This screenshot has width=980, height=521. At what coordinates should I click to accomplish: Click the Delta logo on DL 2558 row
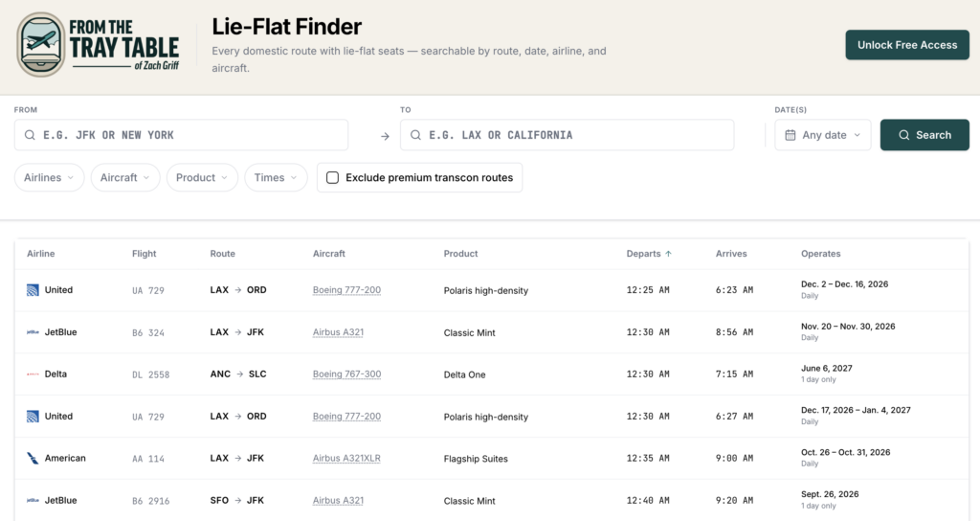point(33,374)
